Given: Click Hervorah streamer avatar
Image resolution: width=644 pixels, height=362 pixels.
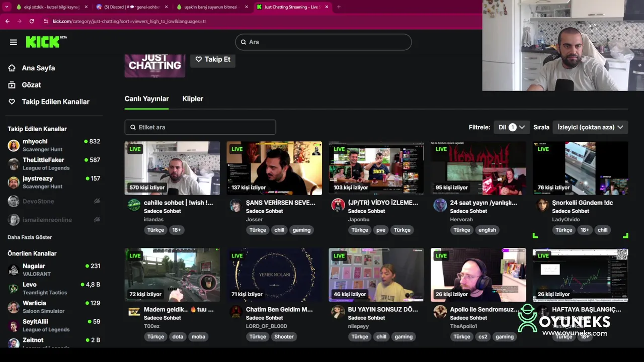Looking at the screenshot, I should coord(440,205).
